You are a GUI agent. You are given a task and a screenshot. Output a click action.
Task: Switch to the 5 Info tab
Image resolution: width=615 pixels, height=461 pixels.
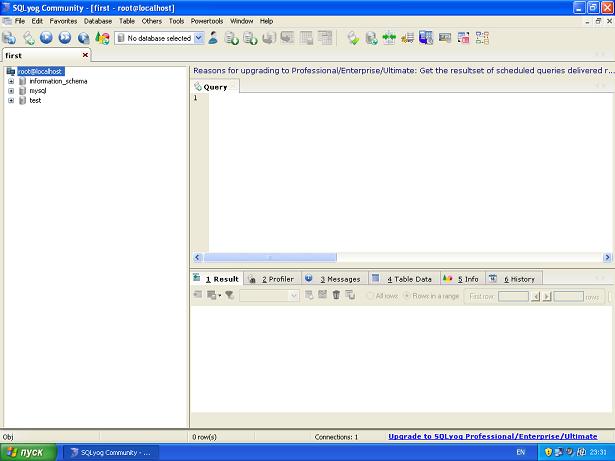463,279
